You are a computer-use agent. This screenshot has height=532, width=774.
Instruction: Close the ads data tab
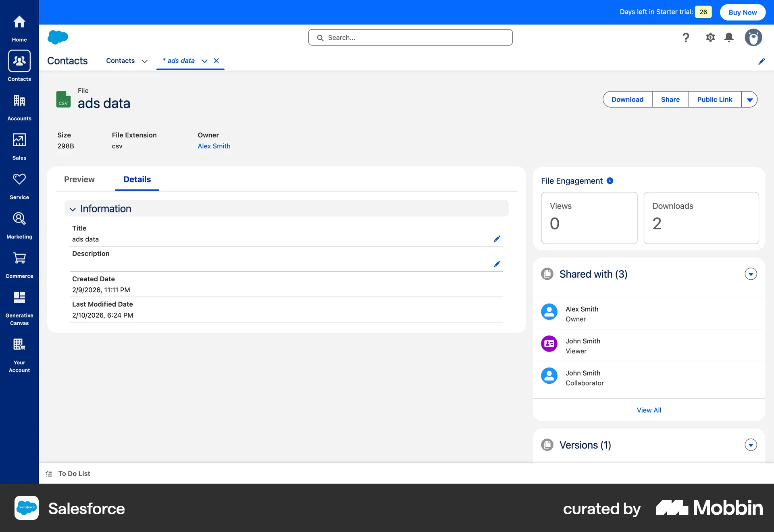[x=216, y=60]
